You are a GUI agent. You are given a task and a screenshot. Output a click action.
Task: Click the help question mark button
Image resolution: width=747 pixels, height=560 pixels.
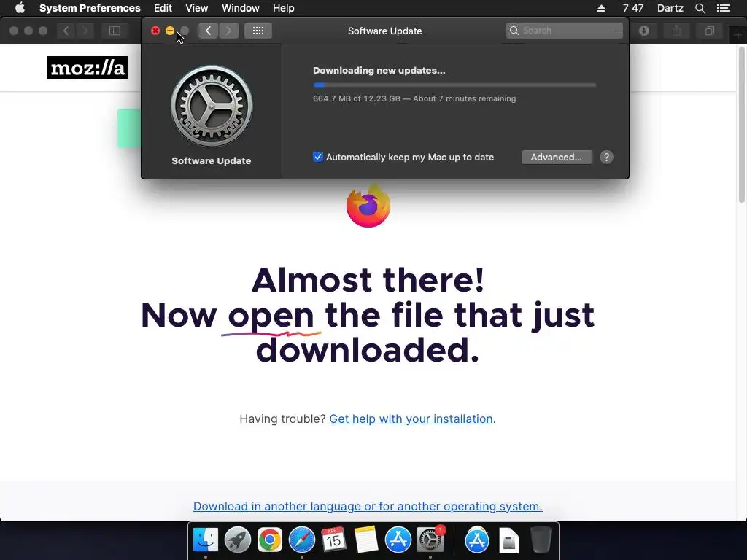[606, 157]
